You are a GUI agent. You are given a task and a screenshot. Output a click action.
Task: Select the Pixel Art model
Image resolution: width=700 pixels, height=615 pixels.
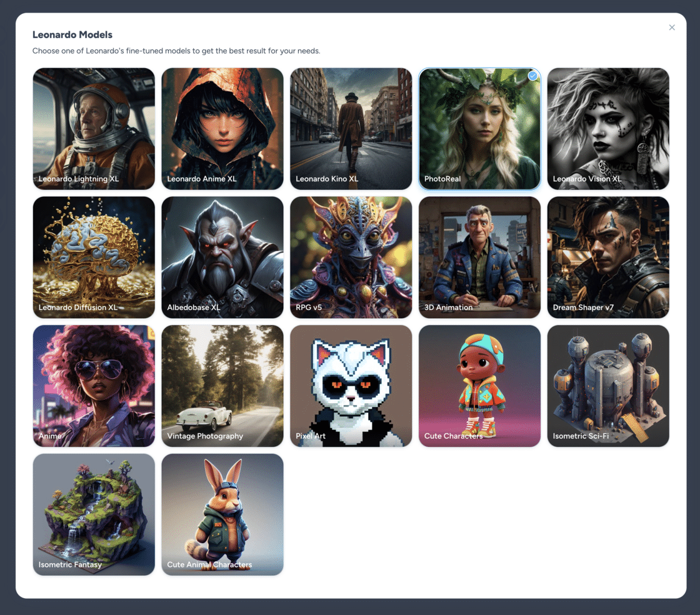point(351,386)
